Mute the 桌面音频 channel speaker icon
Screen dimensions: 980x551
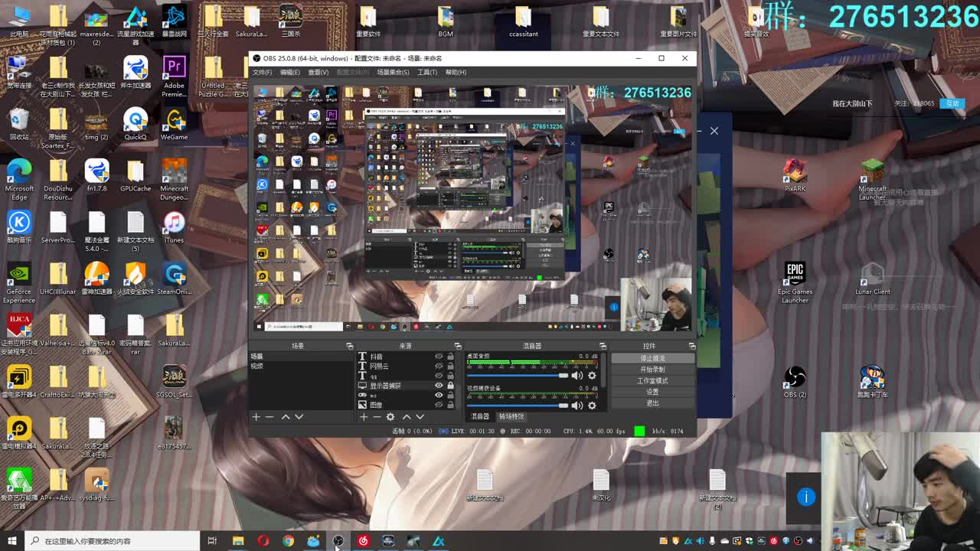(x=577, y=376)
